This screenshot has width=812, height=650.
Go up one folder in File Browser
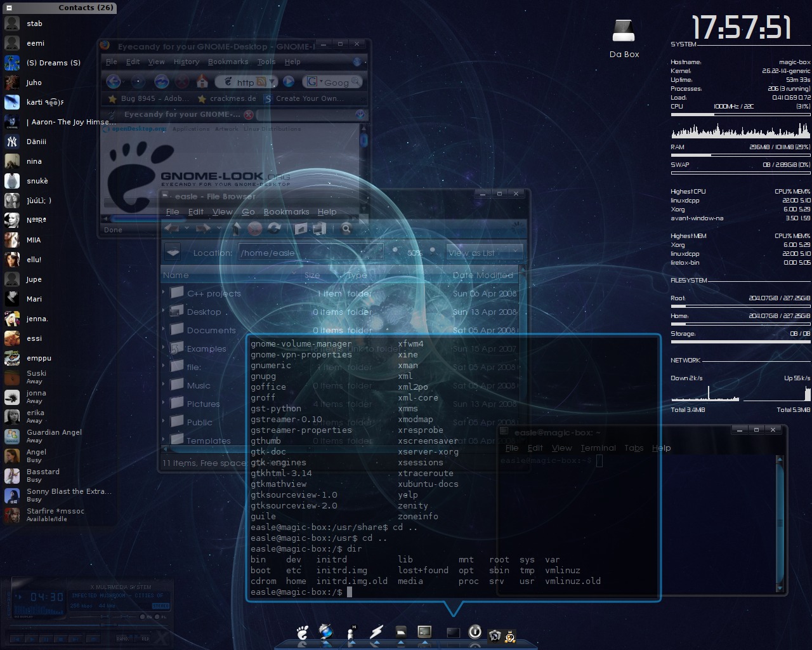(x=236, y=229)
